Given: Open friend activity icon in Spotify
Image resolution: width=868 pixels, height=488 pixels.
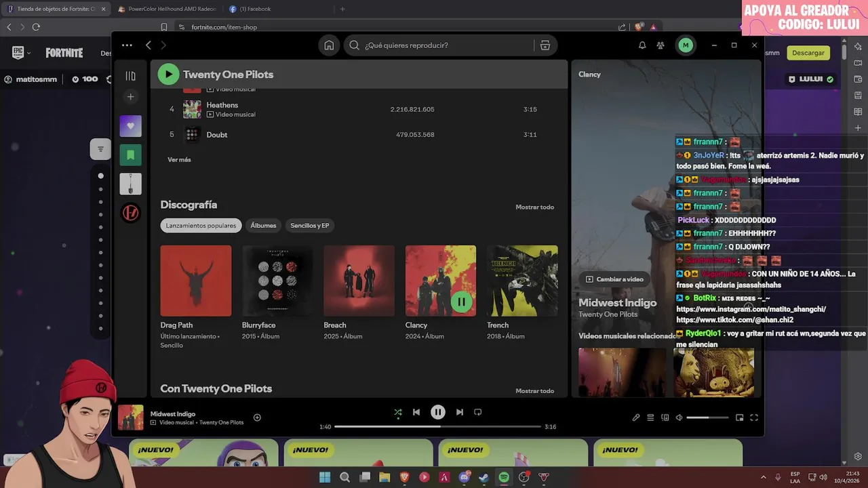Looking at the screenshot, I should tap(660, 45).
